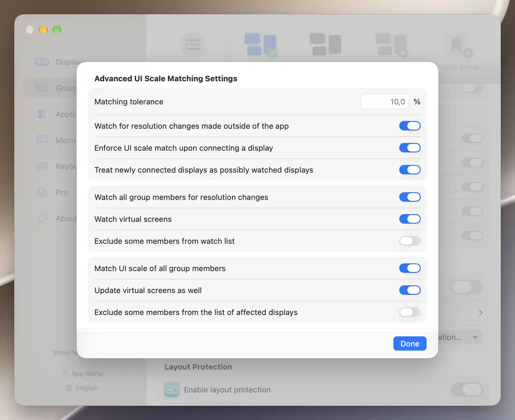Viewport: 515px width, 420px height.
Task: Click the English language globe icon
Action: tap(69, 388)
